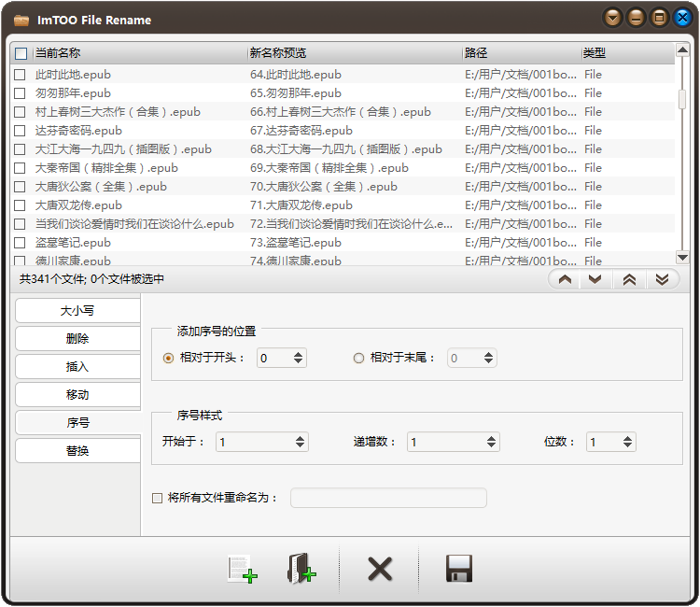Move selected file down one position
The height and width of the screenshot is (607, 700).
click(595, 279)
